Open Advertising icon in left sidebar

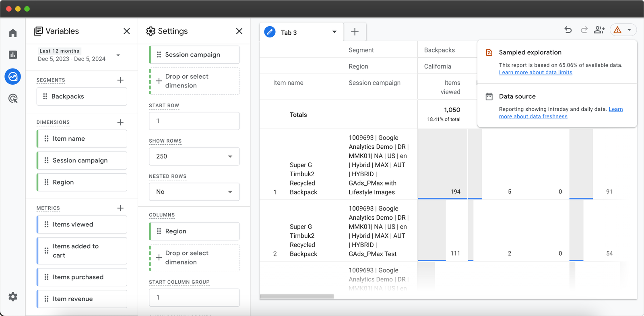click(x=13, y=98)
